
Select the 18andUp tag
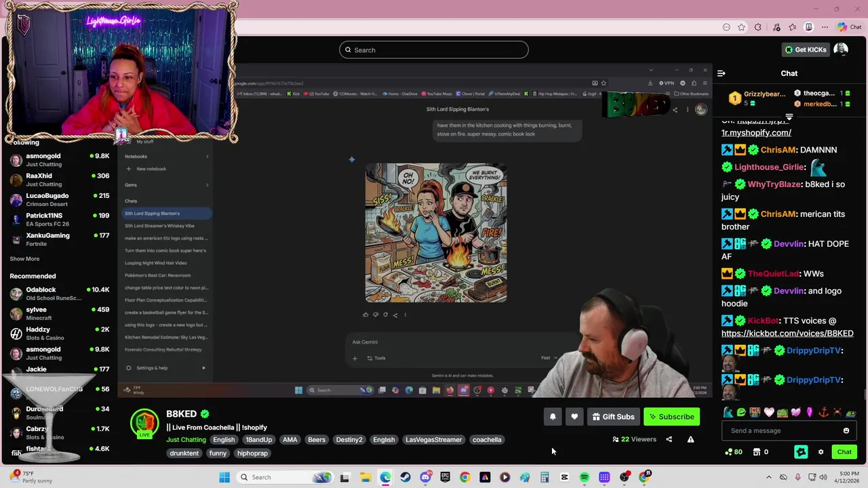(258, 440)
